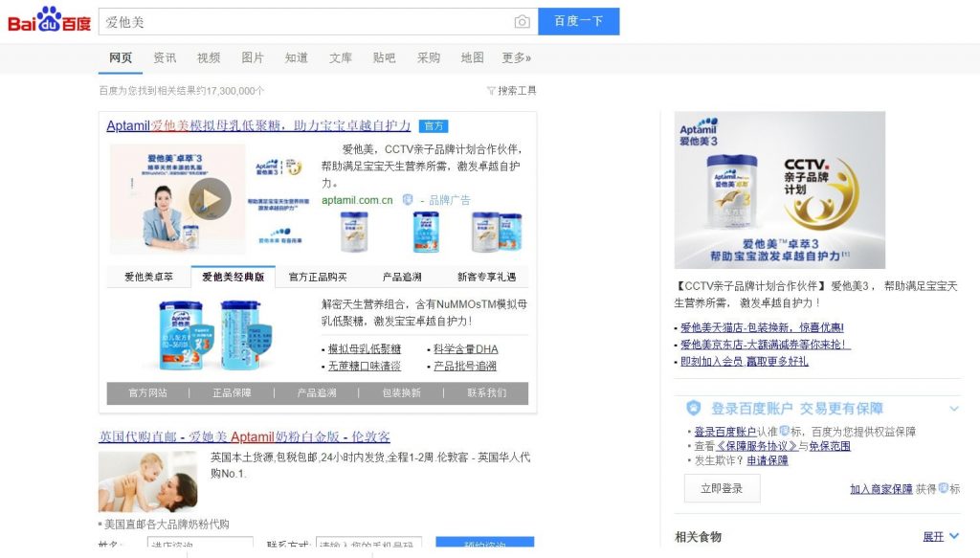Expand the 更多» menu

pos(516,57)
